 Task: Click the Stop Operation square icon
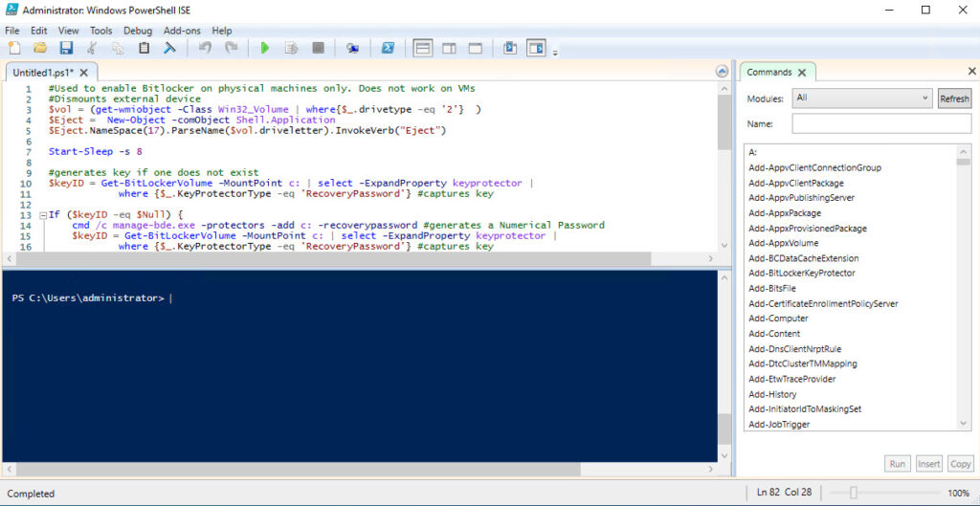pos(318,48)
